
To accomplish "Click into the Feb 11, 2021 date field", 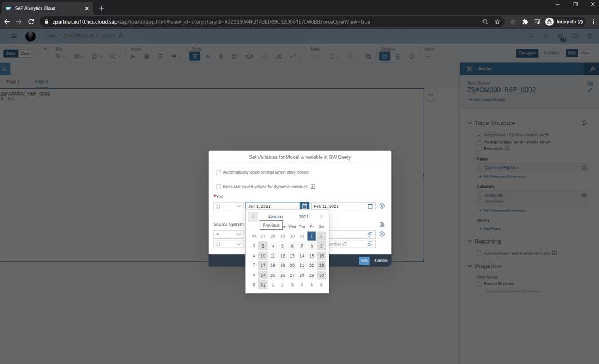I will [338, 206].
